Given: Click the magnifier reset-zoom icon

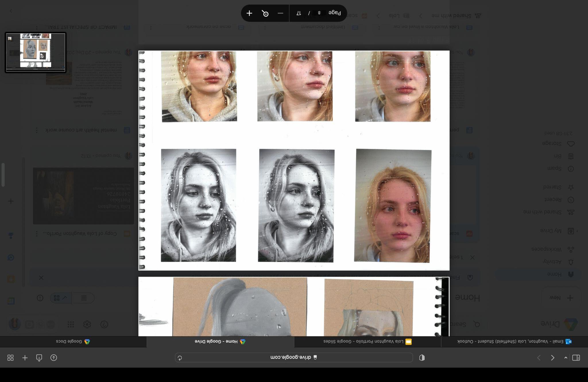Looking at the screenshot, I should coord(265,13).
